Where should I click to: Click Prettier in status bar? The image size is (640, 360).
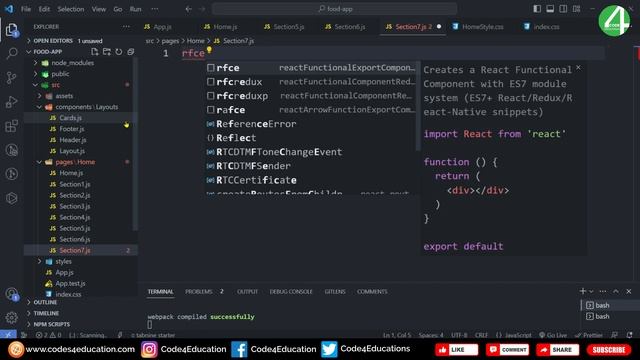[x=589, y=335]
